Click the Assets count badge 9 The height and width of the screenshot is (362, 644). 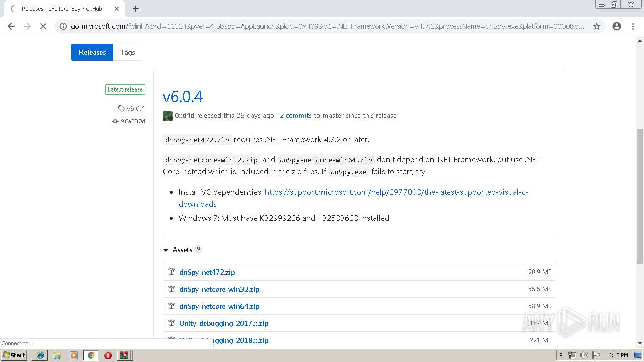(199, 249)
